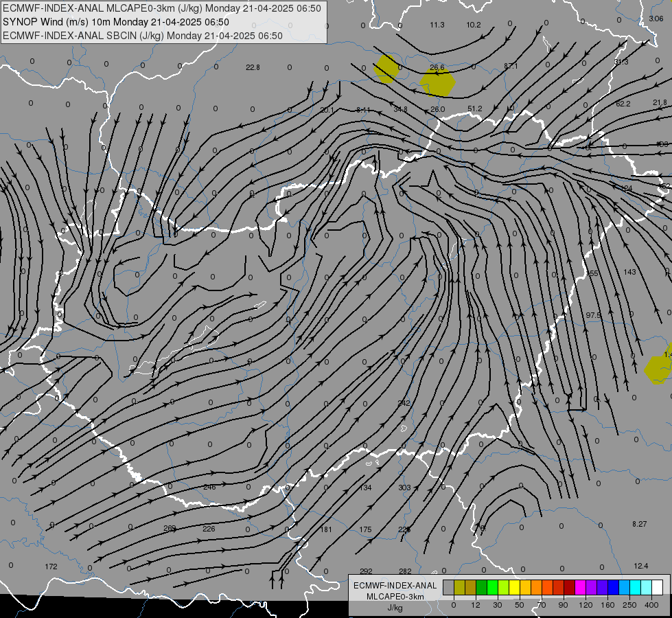
Task: Click the yellow-green legend swatch near 30
Action: (503, 587)
